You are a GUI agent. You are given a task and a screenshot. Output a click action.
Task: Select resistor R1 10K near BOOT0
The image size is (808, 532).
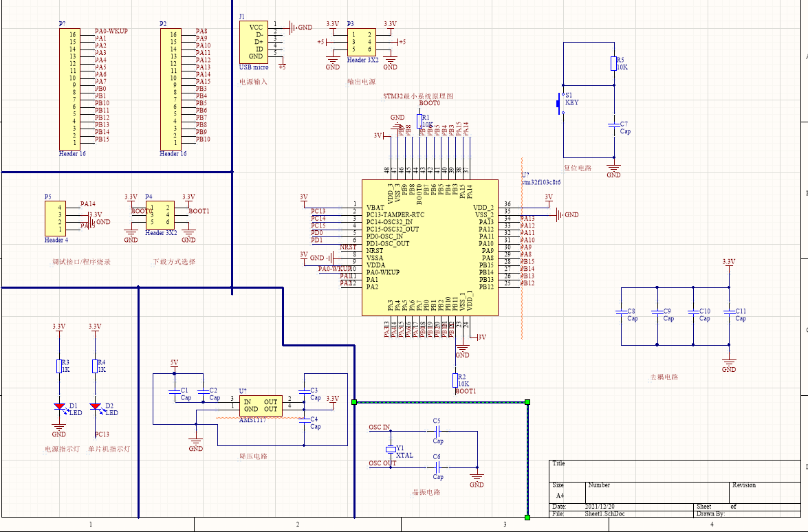(x=419, y=122)
